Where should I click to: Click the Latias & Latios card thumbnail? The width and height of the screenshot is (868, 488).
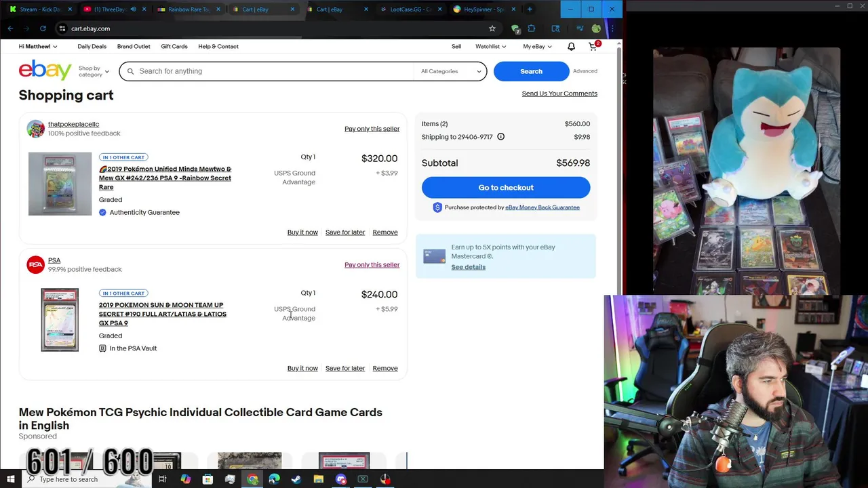point(60,320)
